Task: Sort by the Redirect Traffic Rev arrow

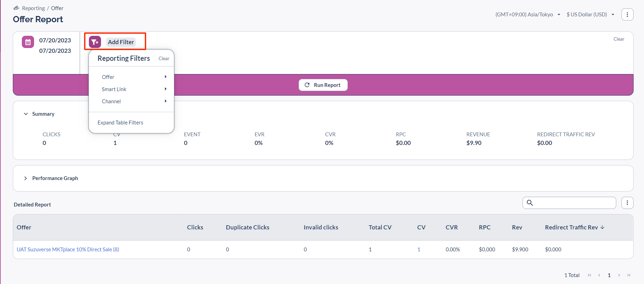Action: click(602, 227)
